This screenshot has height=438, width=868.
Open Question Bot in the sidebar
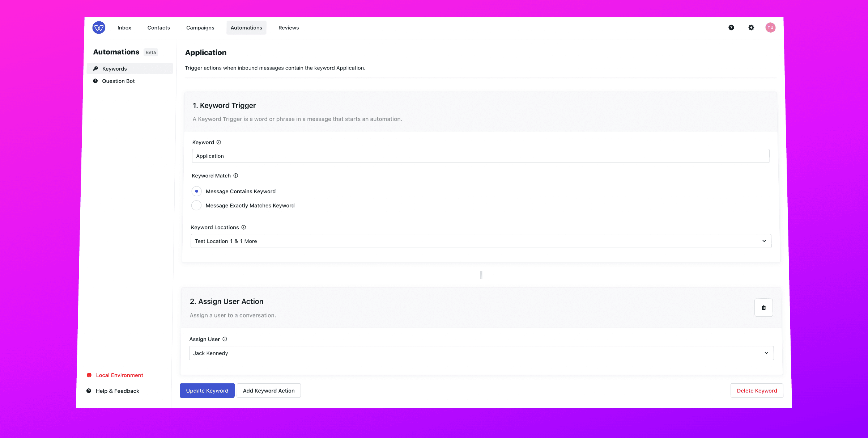[118, 81]
